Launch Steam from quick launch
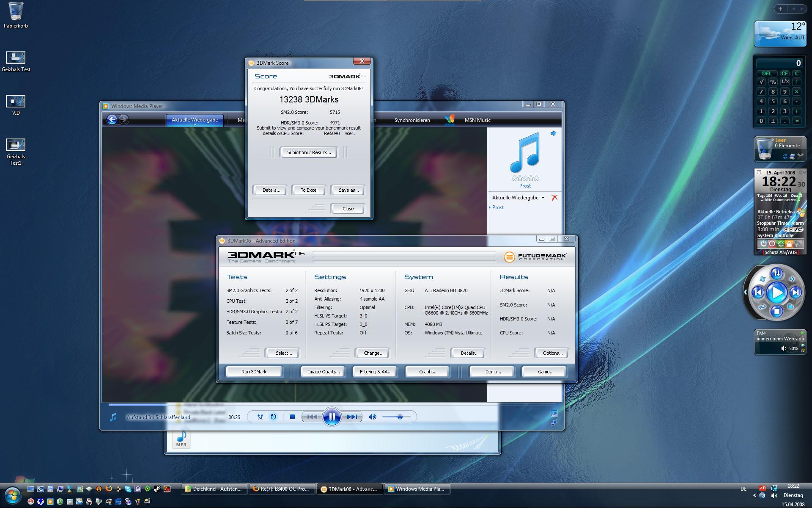This screenshot has width=812, height=508. (x=157, y=489)
